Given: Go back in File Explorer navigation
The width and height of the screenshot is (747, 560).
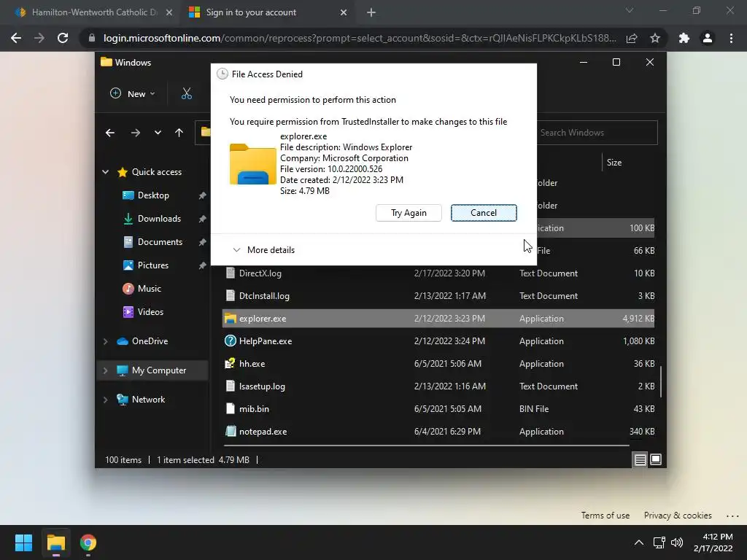Looking at the screenshot, I should pyautogui.click(x=110, y=133).
